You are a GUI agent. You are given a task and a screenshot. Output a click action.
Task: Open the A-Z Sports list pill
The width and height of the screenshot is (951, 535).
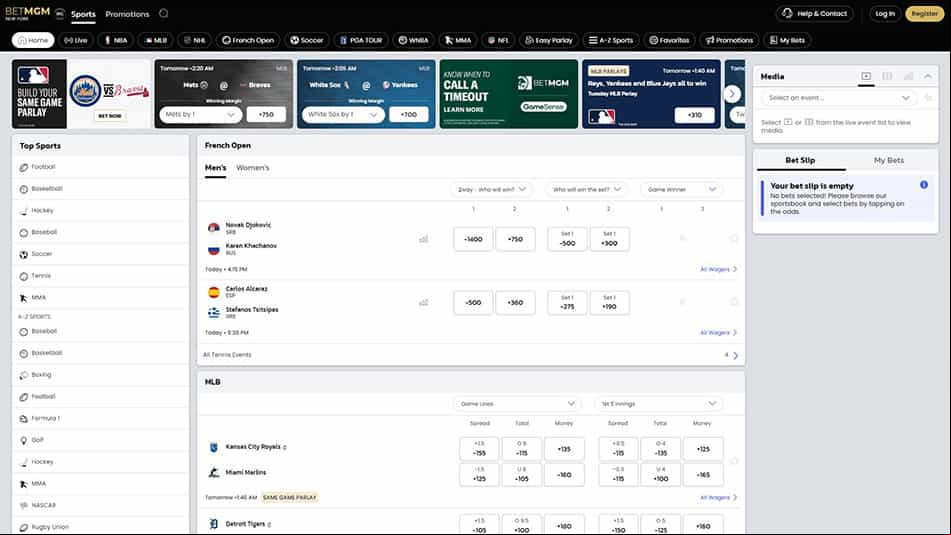pos(611,40)
